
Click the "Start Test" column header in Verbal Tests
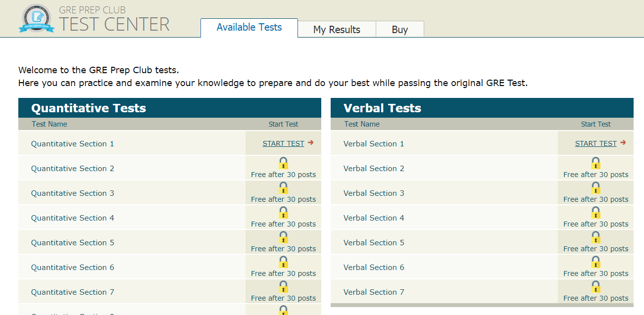595,124
